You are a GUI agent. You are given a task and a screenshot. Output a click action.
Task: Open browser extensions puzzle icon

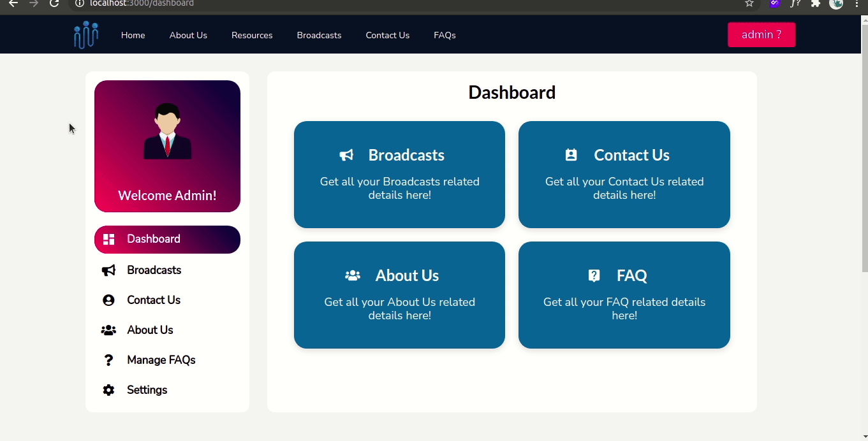(x=815, y=4)
